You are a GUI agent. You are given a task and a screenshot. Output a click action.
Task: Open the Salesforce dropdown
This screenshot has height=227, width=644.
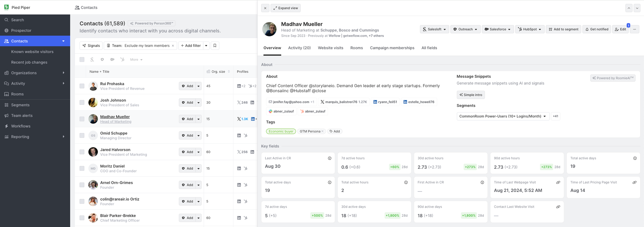coord(497,29)
